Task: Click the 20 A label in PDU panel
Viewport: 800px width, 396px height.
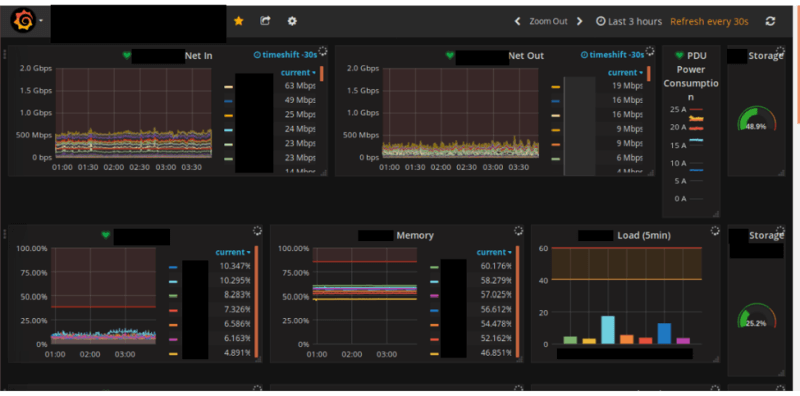Action: 678,127
